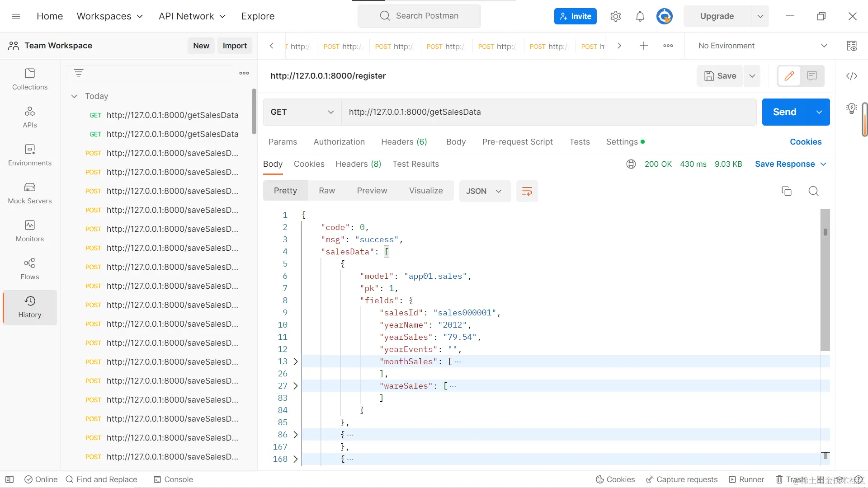Switch to the Authorization tab
Image resolution: width=868 pixels, height=488 pixels.
[x=339, y=142]
